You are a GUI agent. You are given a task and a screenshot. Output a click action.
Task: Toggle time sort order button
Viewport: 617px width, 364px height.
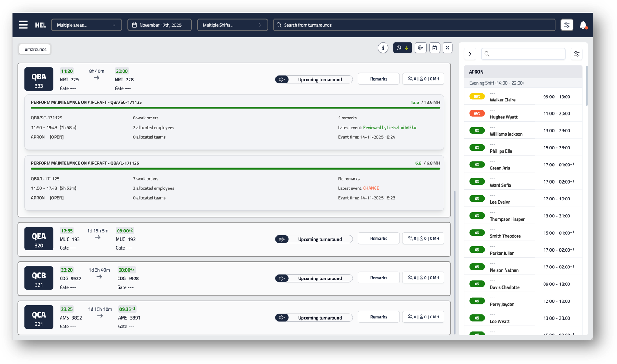pos(402,48)
